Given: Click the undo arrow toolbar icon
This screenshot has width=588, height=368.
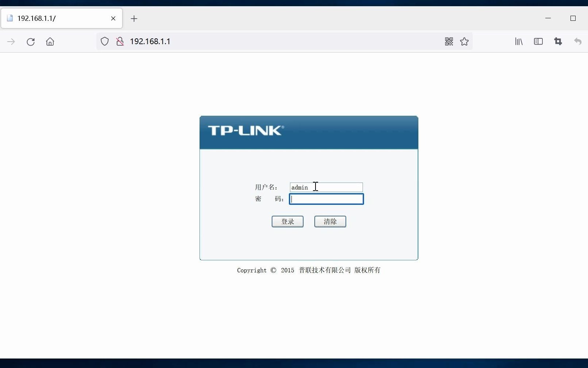Looking at the screenshot, I should [x=578, y=42].
